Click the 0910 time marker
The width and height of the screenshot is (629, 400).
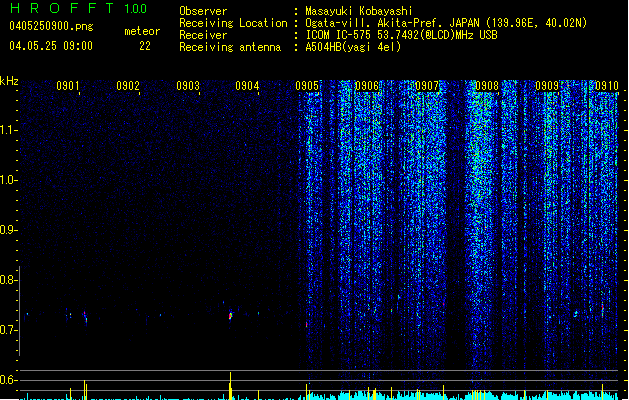607,86
